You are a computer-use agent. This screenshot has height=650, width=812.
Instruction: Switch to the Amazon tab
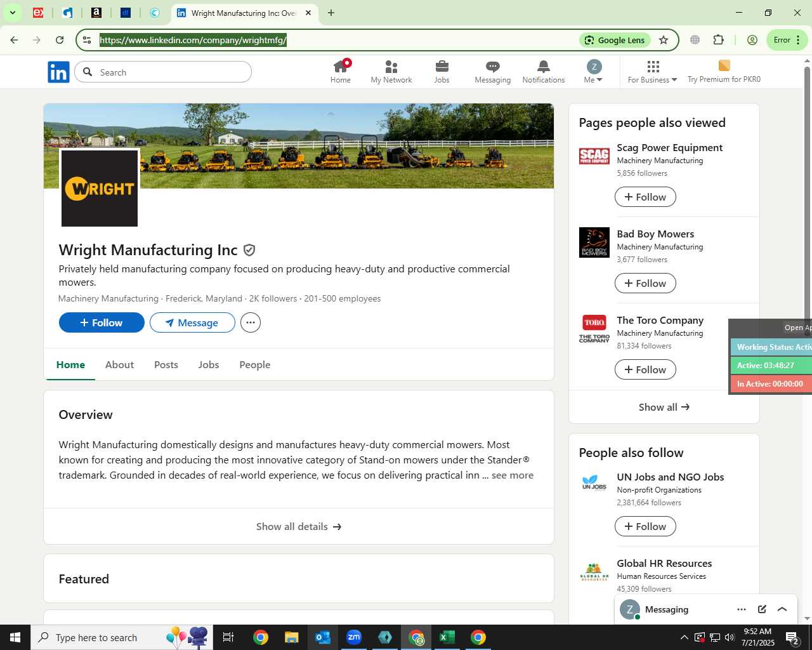(96, 13)
